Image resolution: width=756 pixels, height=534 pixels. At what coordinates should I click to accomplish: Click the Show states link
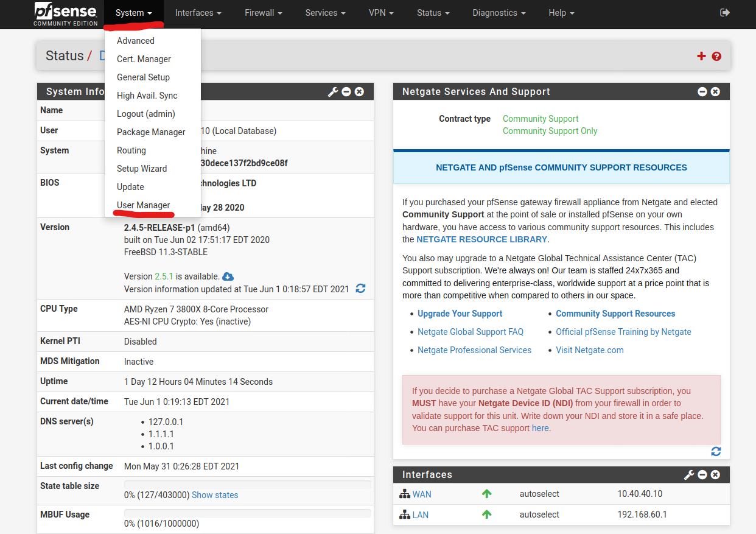[x=215, y=495]
